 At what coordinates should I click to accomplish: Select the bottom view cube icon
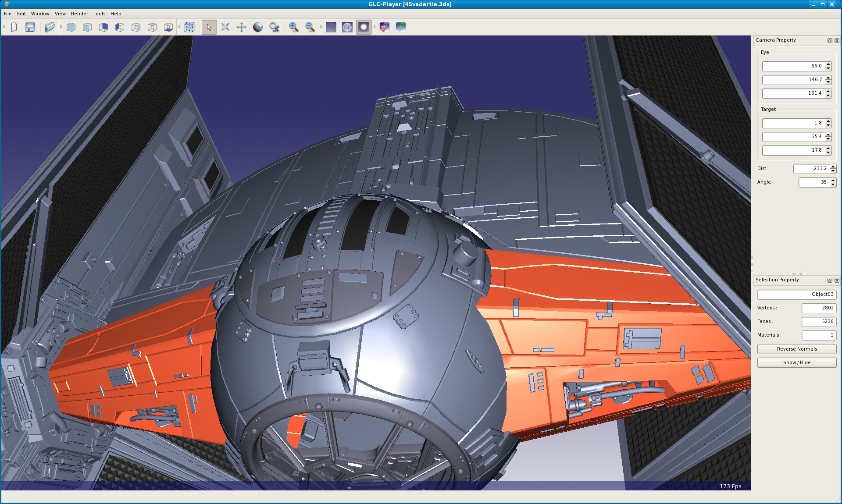tap(168, 27)
